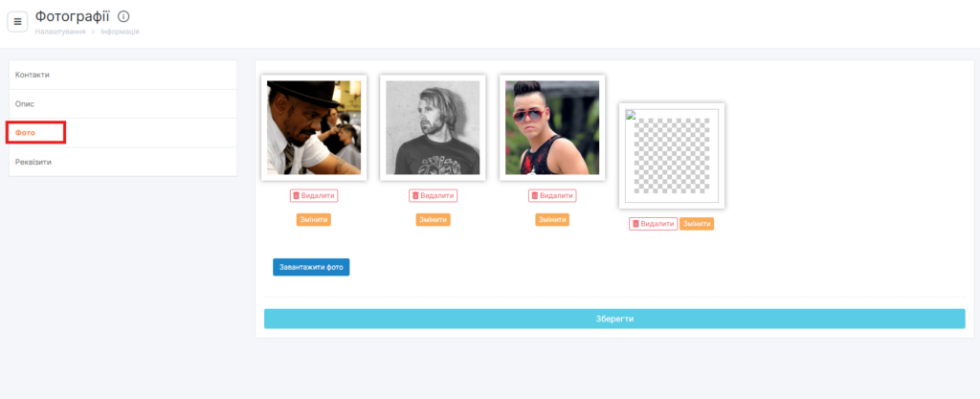980x399 pixels.
Task: Change the broken placeholder image
Action: tap(697, 224)
